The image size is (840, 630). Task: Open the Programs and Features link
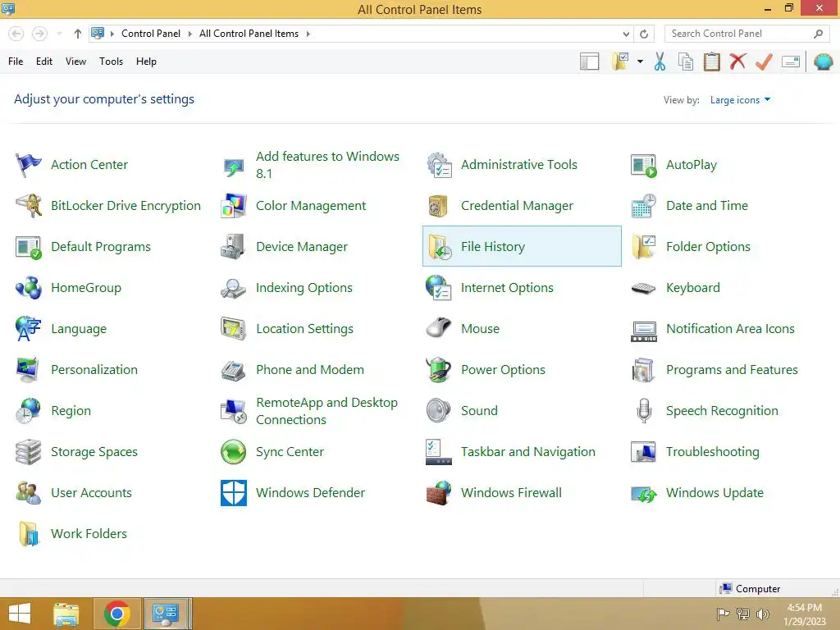(732, 370)
